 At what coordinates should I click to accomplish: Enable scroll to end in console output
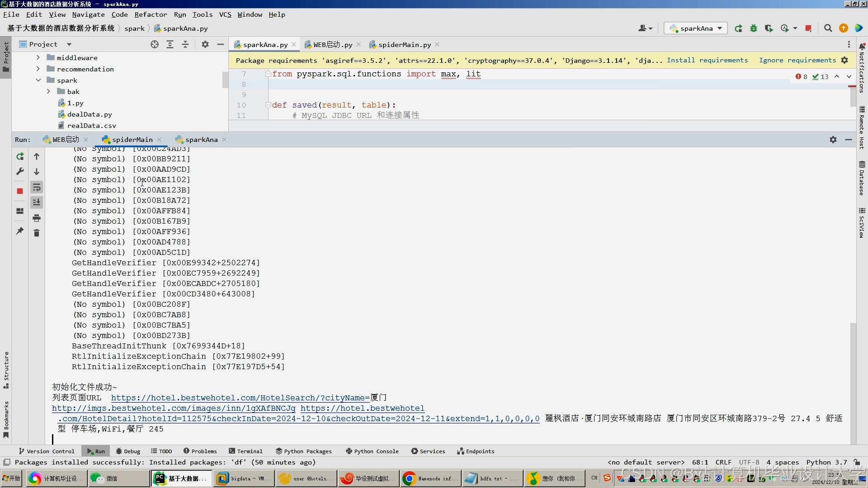point(37,202)
